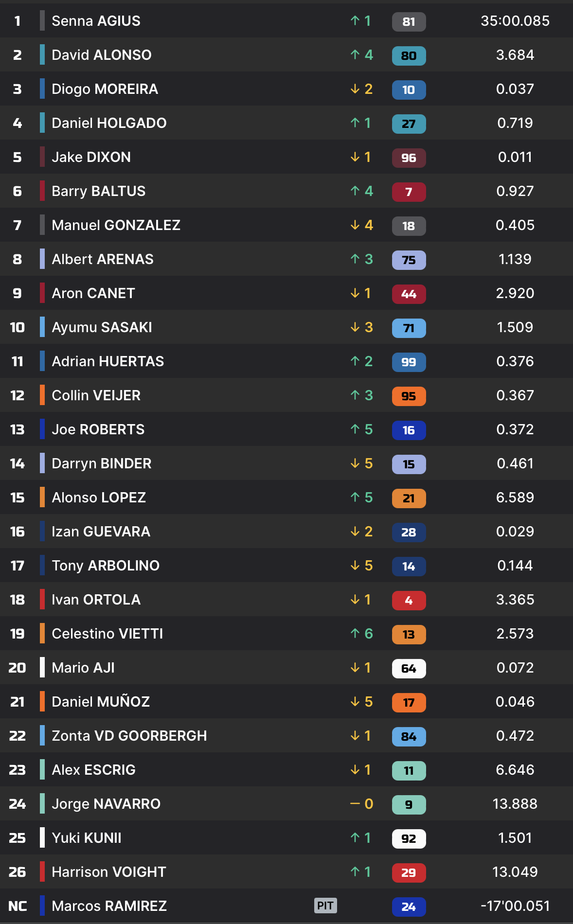Open Zonta VD Goorbergh's rider row

click(129, 736)
